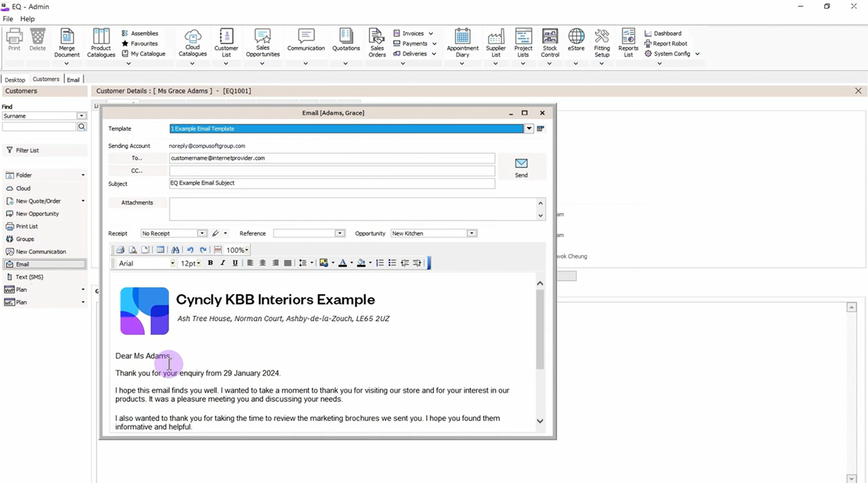Screen dimensions: 868x483
Task: Open the Template dropdown list
Action: [x=529, y=128]
